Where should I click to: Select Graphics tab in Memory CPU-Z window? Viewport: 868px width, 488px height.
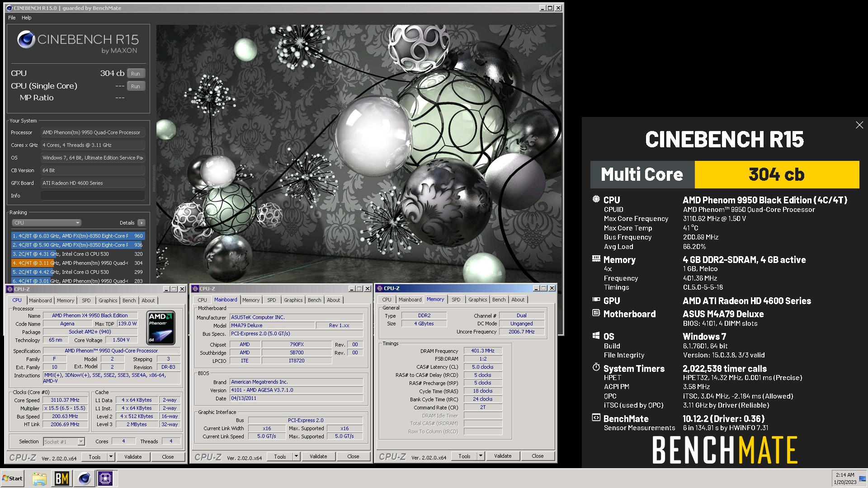(x=478, y=300)
